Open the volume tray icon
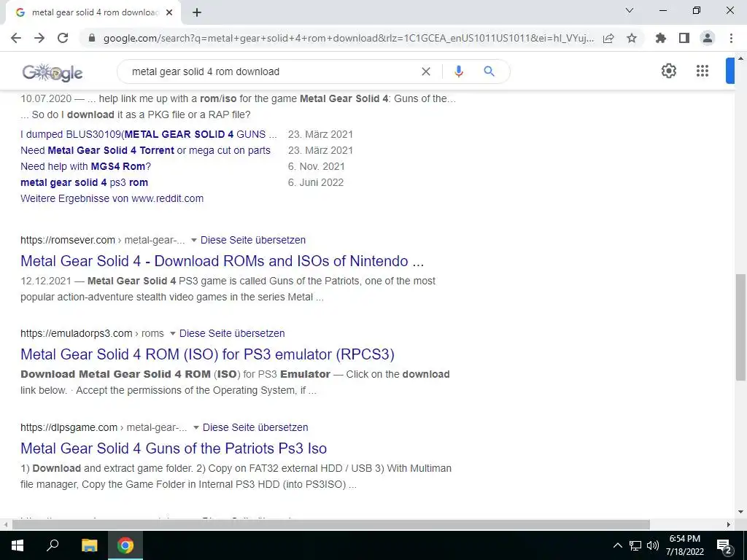Image resolution: width=747 pixels, height=560 pixels. coord(653,545)
